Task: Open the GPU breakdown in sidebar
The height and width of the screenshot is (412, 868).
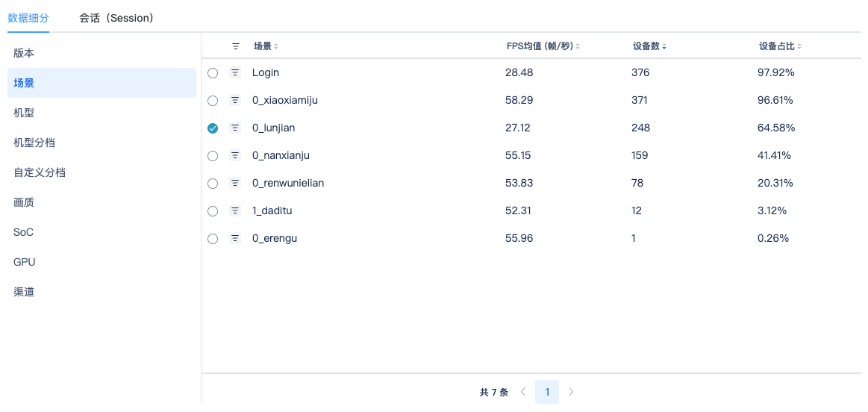Action: [25, 262]
